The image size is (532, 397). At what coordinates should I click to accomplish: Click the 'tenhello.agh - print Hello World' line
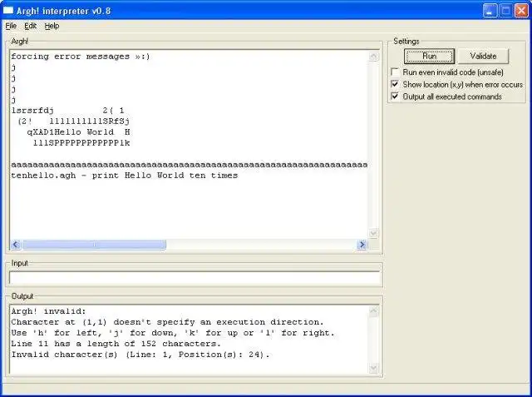125,176
